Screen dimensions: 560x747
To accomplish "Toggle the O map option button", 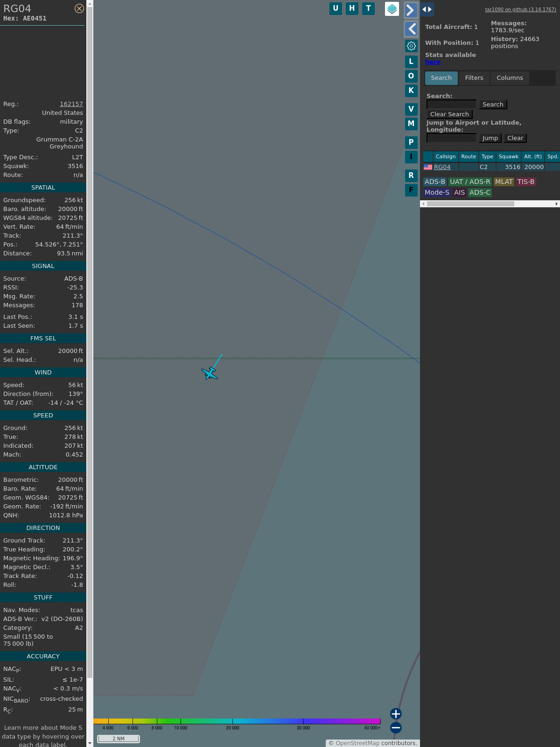I will point(411,76).
